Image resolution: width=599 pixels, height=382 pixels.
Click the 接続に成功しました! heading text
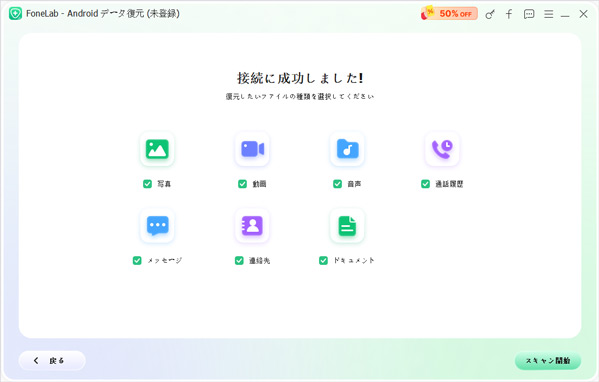click(x=300, y=78)
